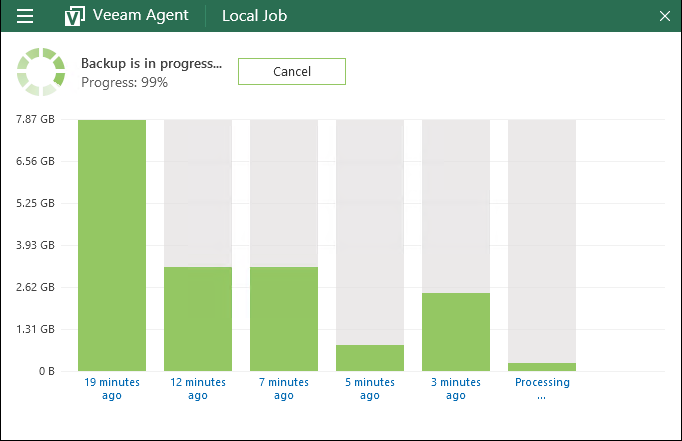Click the Veeam Agent title text
The width and height of the screenshot is (682, 441).
point(140,16)
